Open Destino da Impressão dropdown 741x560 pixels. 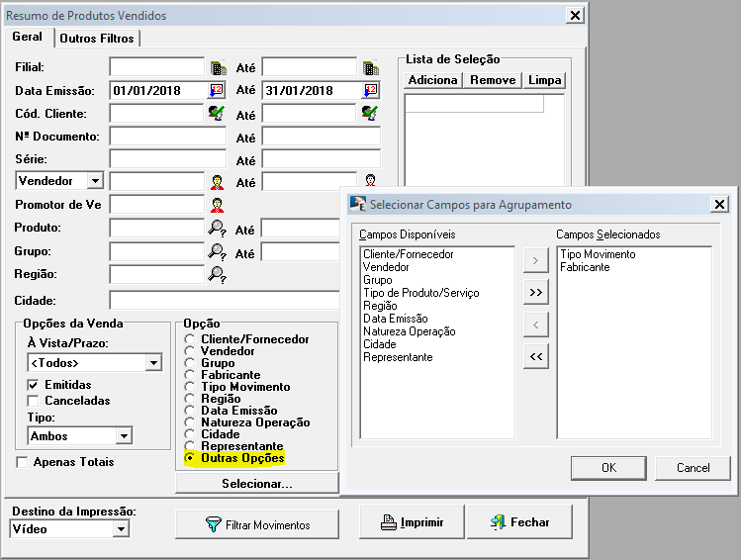[120, 529]
